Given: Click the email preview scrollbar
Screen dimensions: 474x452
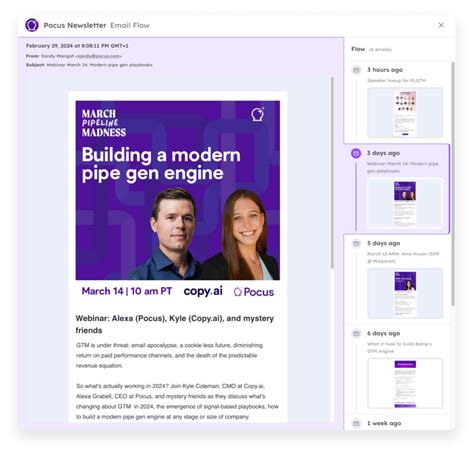Looking at the screenshot, I should click(332, 173).
